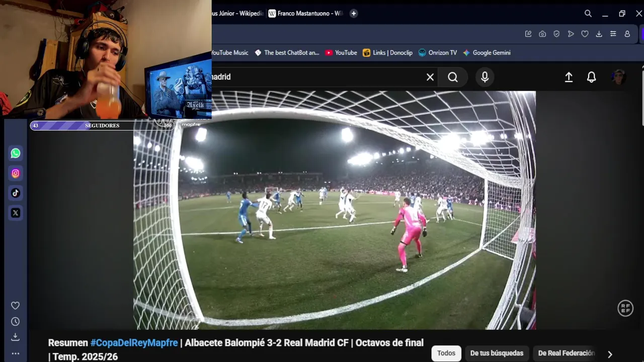Expand filter chips with right chevron
Image resolution: width=644 pixels, height=362 pixels.
610,354
